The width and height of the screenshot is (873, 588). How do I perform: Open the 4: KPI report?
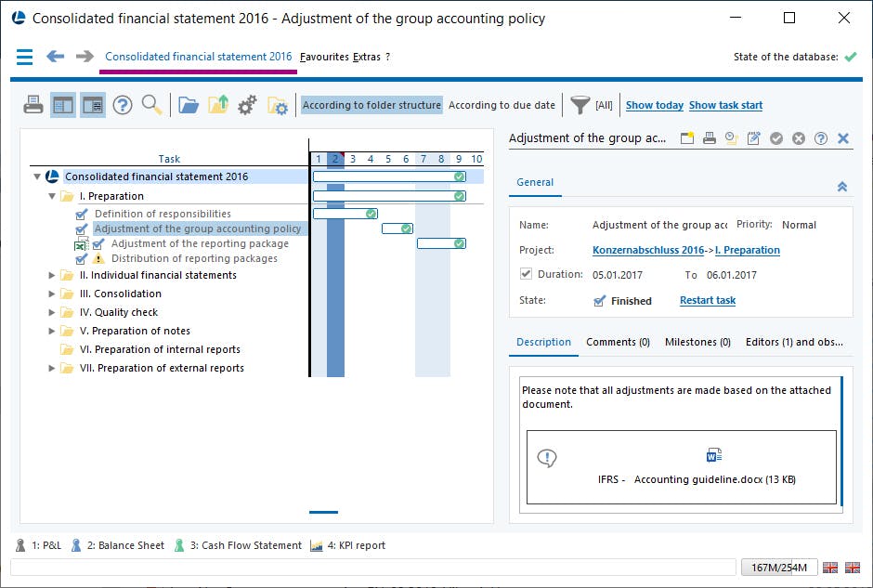(348, 545)
